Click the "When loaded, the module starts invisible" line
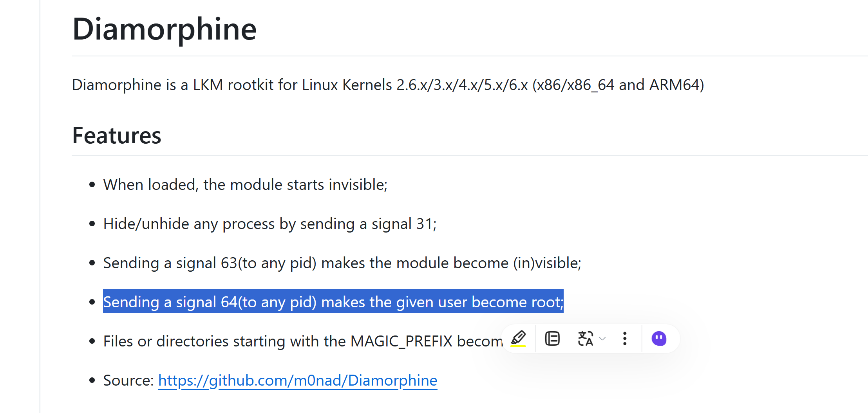The height and width of the screenshot is (413, 868). coord(245,185)
